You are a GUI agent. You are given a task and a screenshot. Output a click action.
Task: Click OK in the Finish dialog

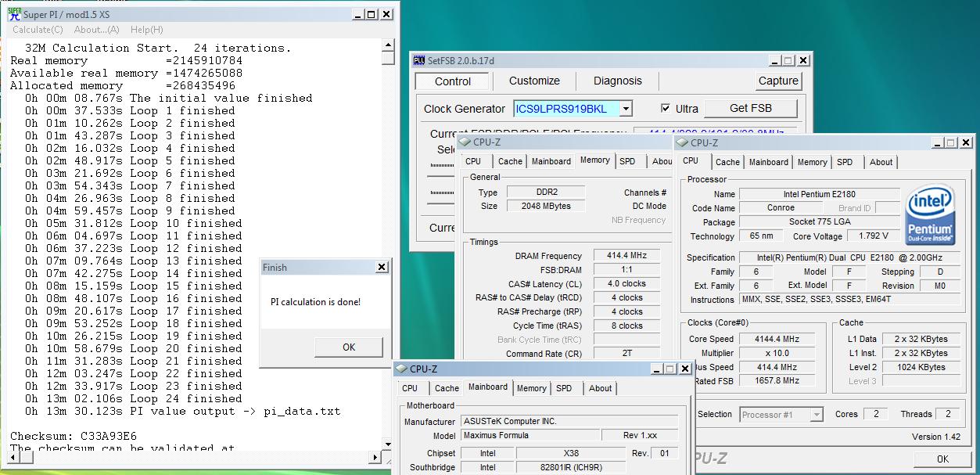[x=349, y=347]
